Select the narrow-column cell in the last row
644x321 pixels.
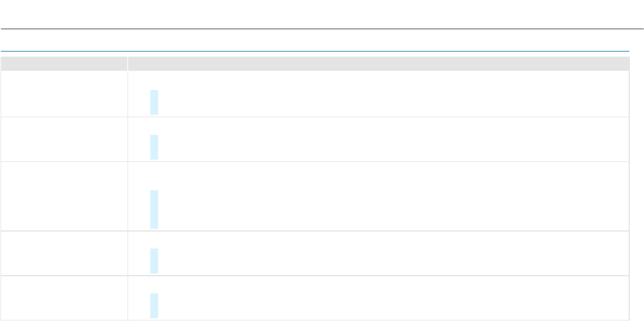coord(64,298)
